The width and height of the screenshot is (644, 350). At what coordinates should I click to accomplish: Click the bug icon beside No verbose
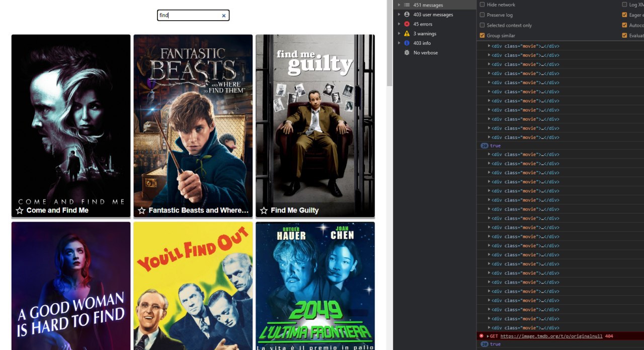407,53
